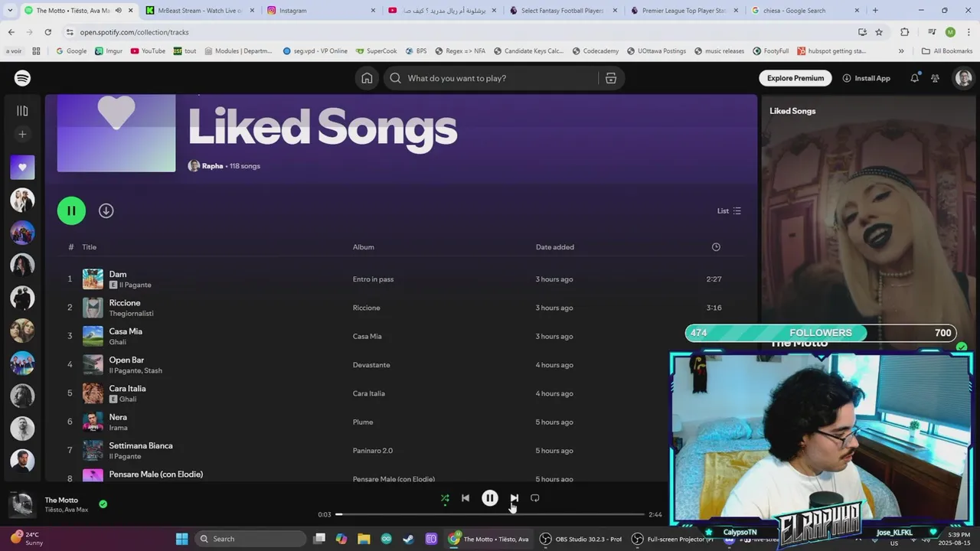Open File Explorer from taskbar

(x=364, y=539)
